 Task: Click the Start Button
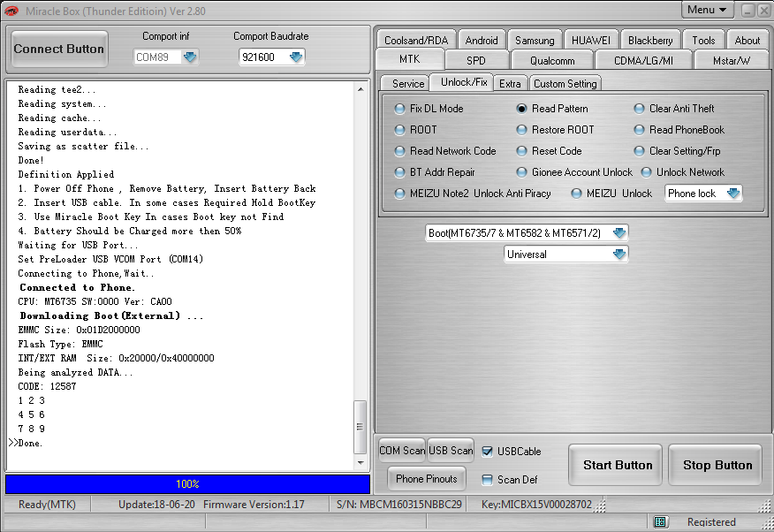[616, 465]
